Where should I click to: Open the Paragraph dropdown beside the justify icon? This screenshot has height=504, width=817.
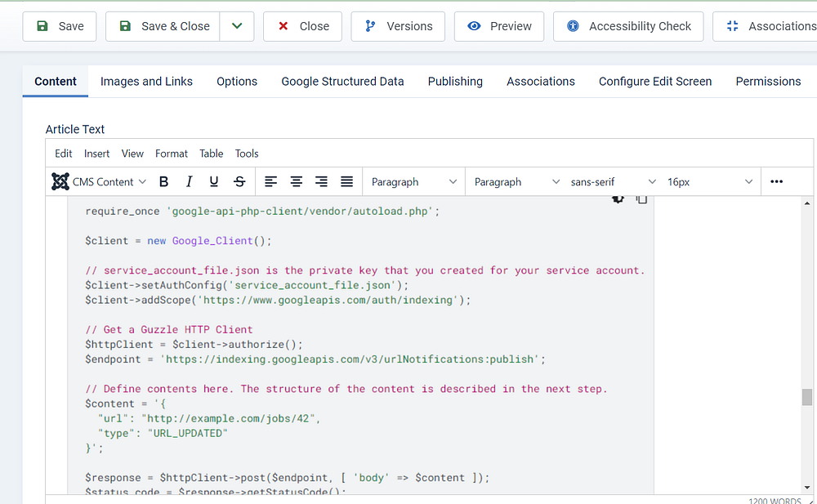(413, 181)
